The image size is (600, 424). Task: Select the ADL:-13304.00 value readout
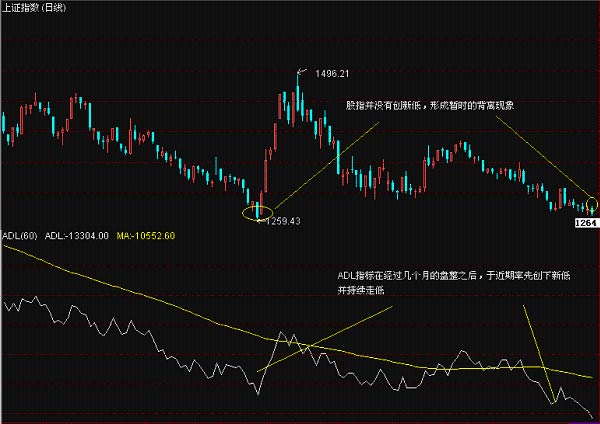tap(77, 235)
